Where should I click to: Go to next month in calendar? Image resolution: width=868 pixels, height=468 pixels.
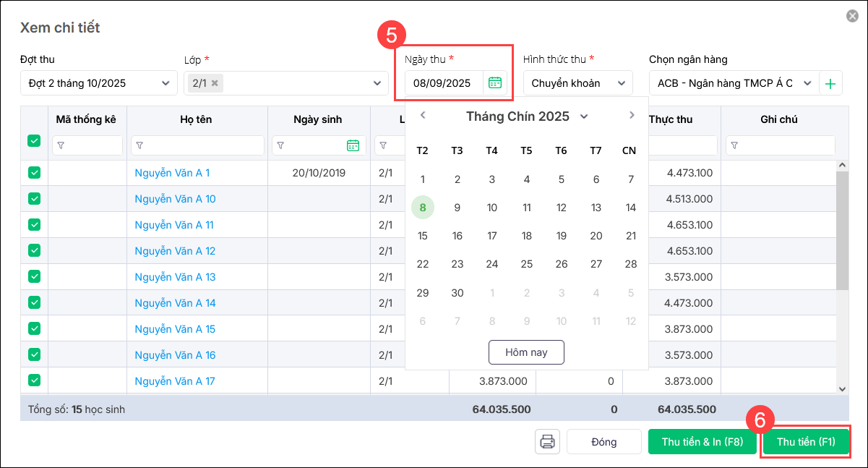point(631,116)
